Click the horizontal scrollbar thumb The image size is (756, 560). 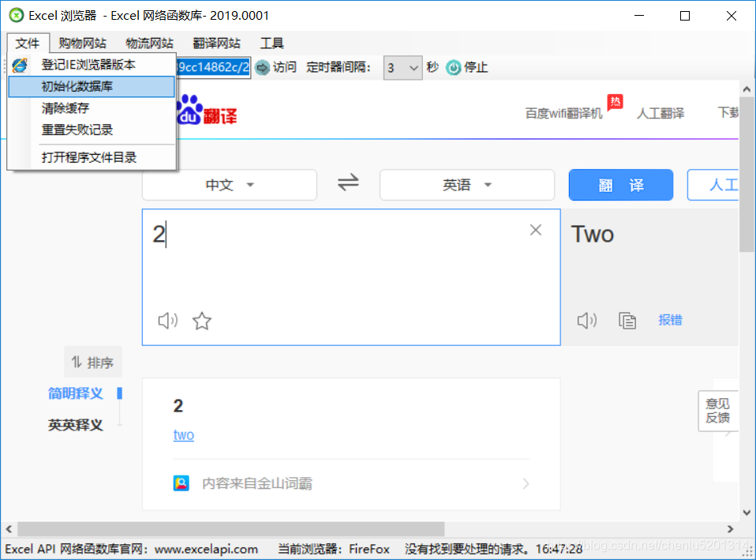(x=231, y=529)
